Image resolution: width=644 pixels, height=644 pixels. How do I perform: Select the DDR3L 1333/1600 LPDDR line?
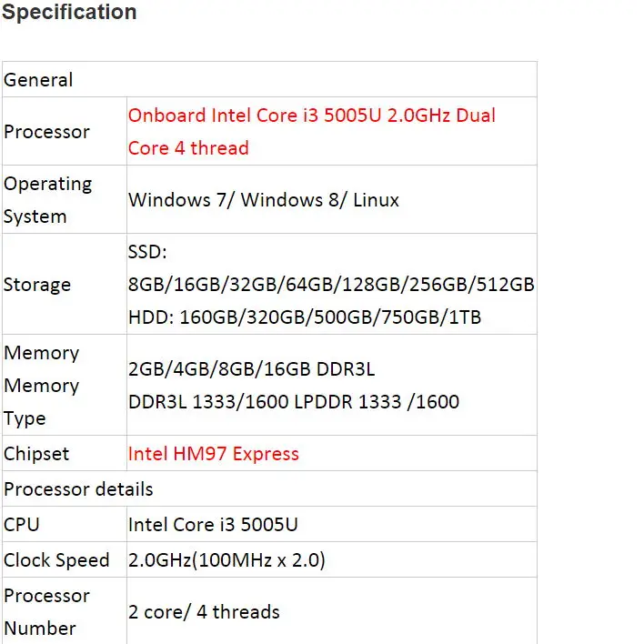(293, 401)
